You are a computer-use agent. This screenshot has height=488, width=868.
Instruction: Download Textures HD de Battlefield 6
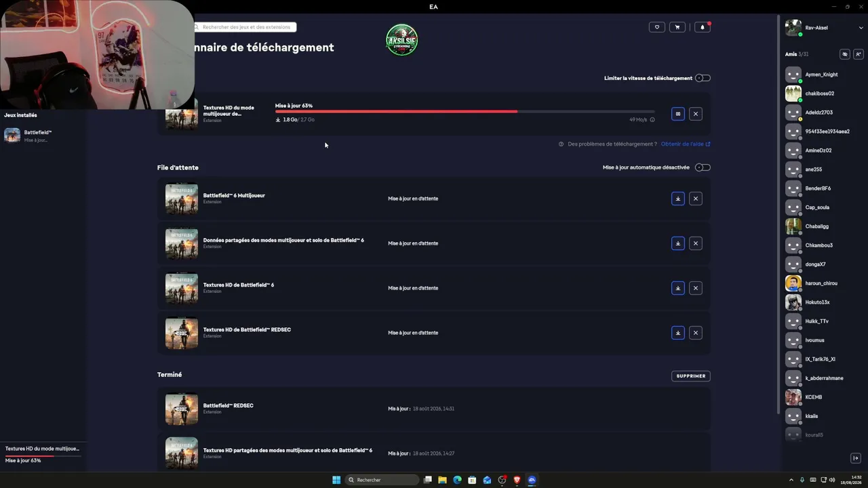coord(677,288)
